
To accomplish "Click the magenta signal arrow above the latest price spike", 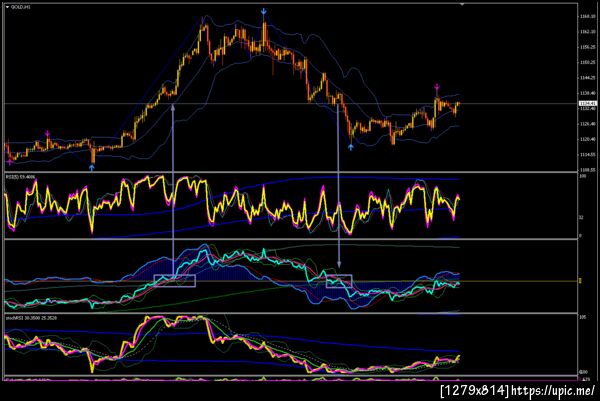I will tap(437, 87).
